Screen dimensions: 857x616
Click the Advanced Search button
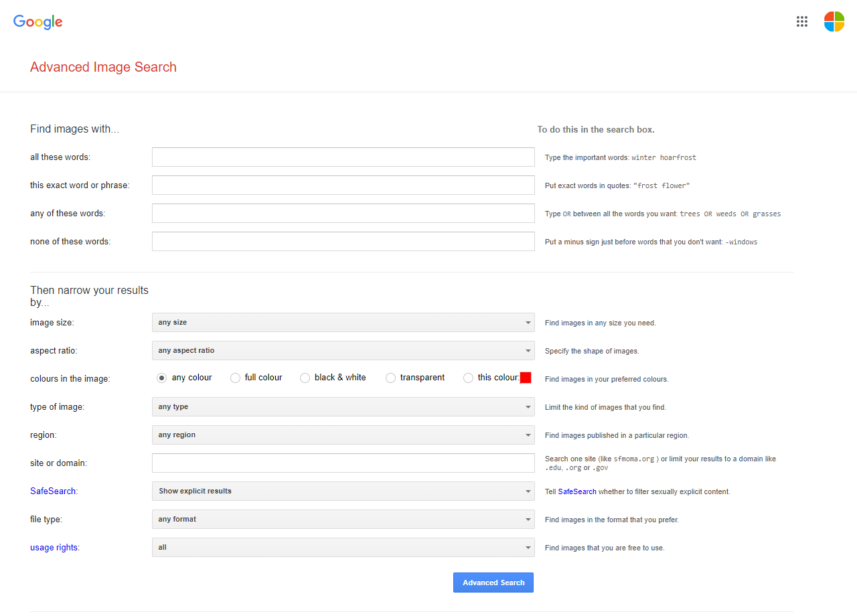[493, 583]
